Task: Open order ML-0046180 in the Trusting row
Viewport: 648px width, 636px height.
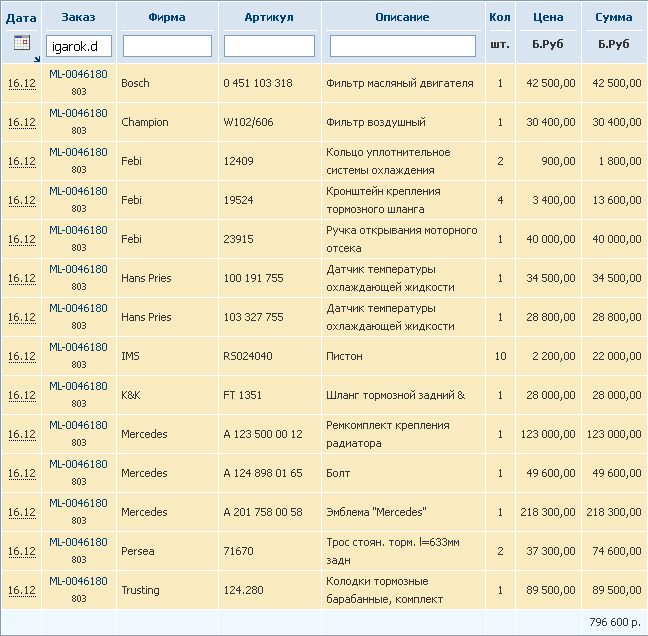Action: (79, 581)
